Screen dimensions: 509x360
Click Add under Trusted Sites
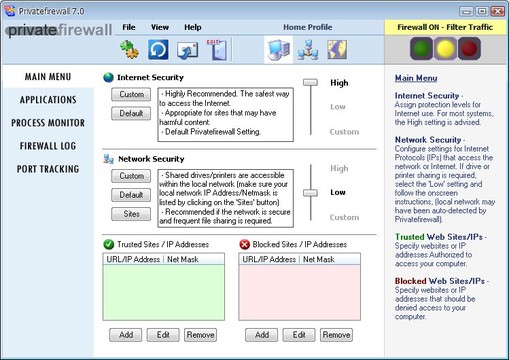pos(126,335)
